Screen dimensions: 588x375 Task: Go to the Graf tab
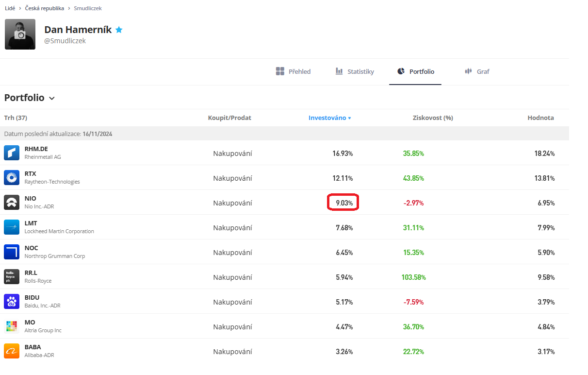(477, 71)
